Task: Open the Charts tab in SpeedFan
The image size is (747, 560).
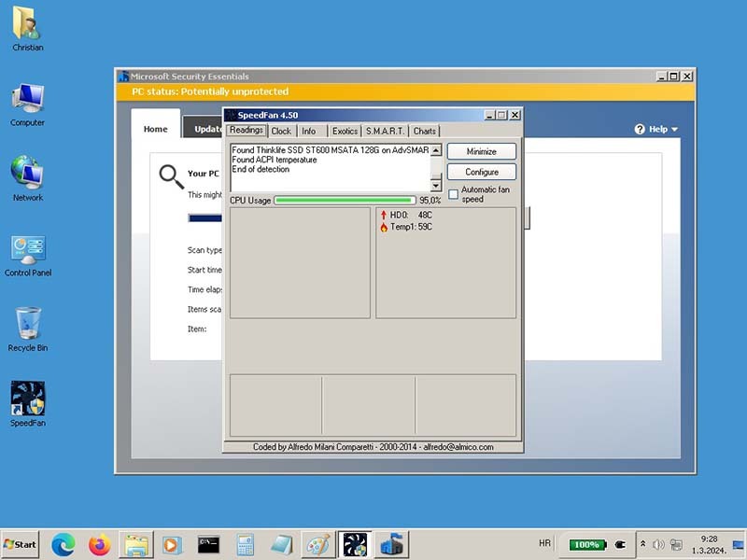Action: click(425, 132)
